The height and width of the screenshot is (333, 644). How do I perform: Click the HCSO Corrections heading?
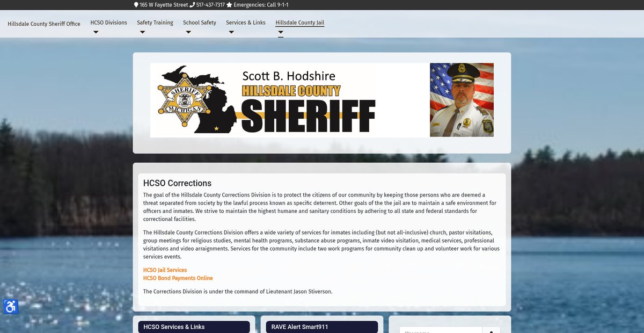pyautogui.click(x=177, y=183)
